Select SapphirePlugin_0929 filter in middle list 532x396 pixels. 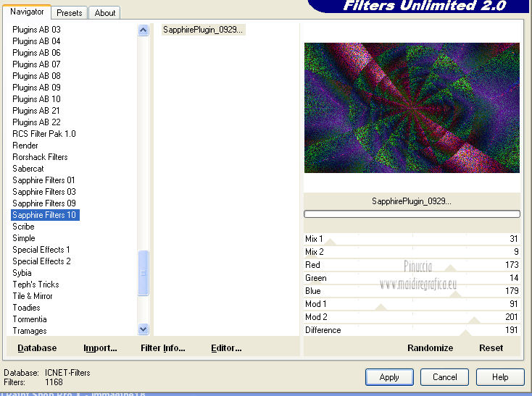[203, 30]
